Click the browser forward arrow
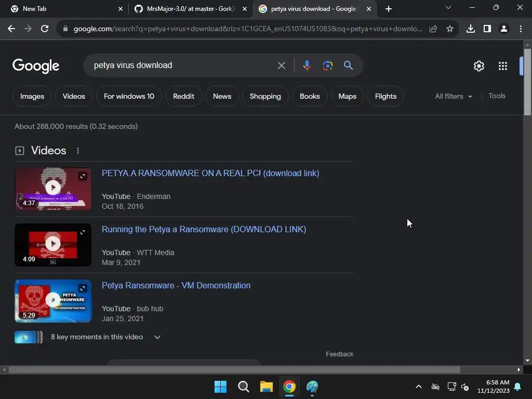Image resolution: width=532 pixels, height=399 pixels. [28, 29]
